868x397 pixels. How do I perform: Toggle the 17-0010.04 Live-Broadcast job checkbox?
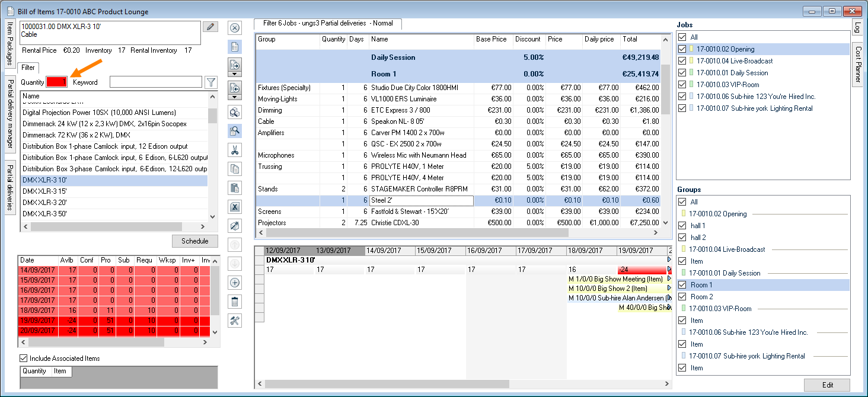682,61
